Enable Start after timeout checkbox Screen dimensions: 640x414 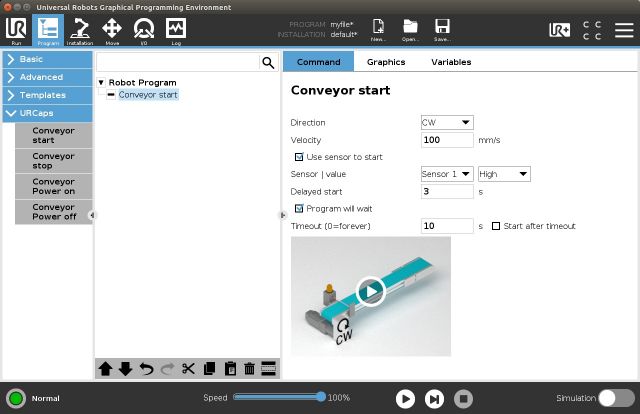(496, 226)
